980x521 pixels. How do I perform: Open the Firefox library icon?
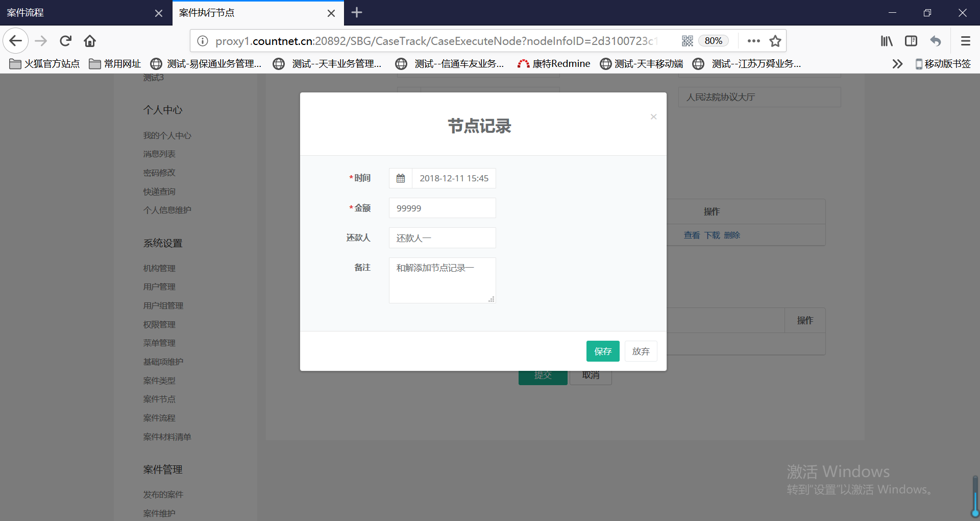[887, 41]
